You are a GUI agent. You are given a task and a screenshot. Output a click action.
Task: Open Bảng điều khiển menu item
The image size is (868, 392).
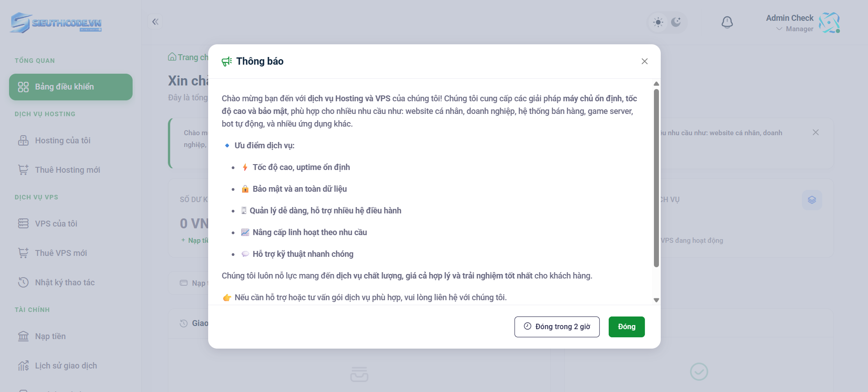click(x=71, y=87)
